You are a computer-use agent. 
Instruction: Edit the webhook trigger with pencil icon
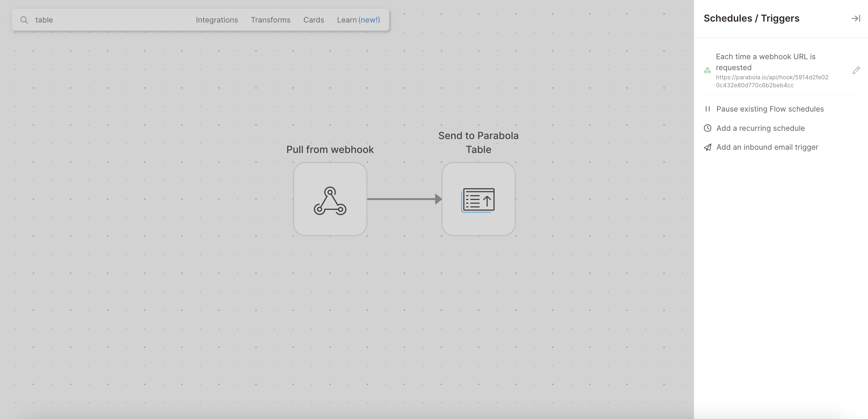click(856, 70)
